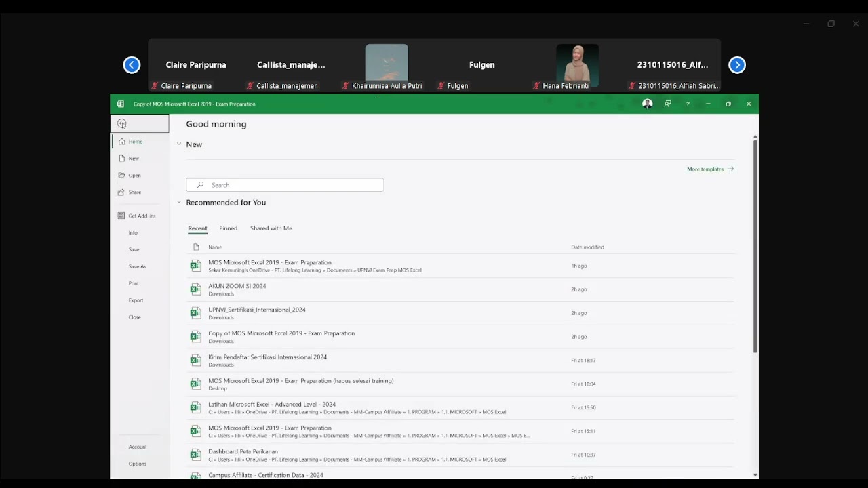Click the scrollbar down arrow
The image size is (868, 488).
[x=755, y=475]
